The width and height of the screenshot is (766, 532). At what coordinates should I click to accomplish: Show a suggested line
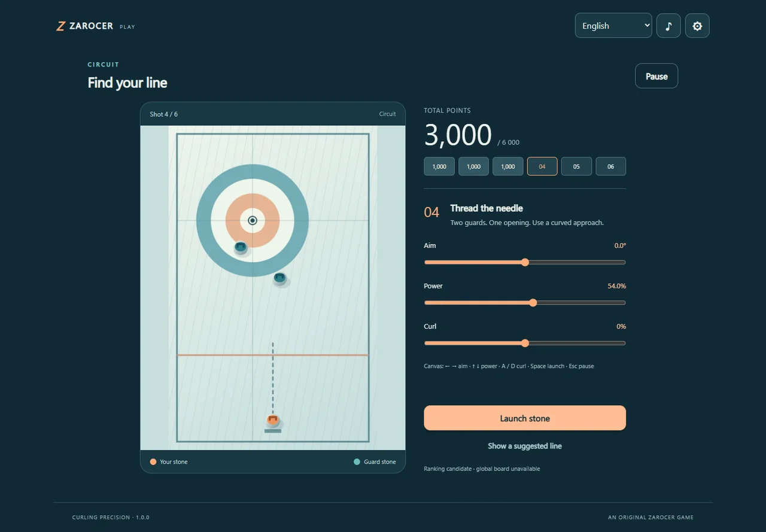point(525,446)
